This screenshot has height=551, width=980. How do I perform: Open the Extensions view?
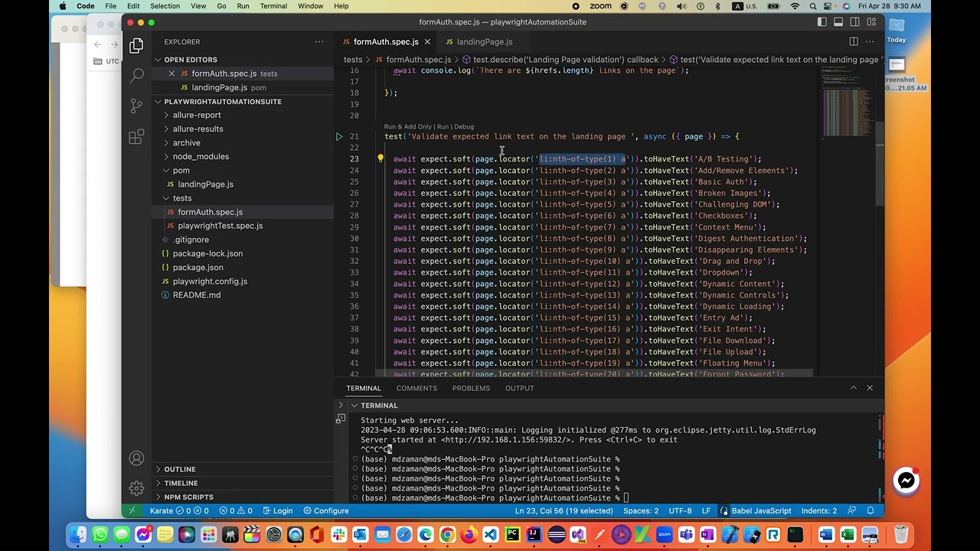point(136,137)
